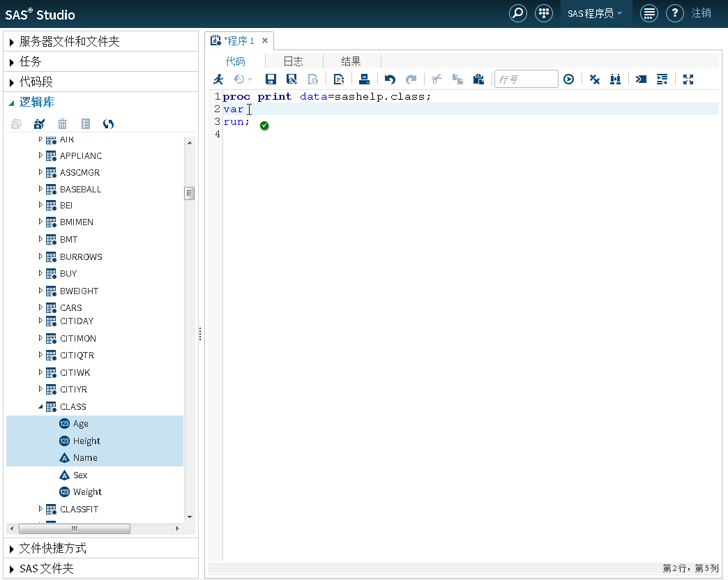Image resolution: width=728 pixels, height=580 pixels.
Task: Click the undo arrow in the editor toolbar
Action: click(x=390, y=79)
